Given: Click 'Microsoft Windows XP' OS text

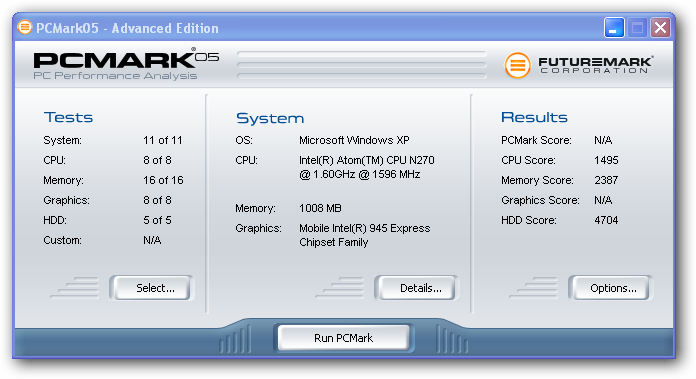Looking at the screenshot, I should [354, 140].
